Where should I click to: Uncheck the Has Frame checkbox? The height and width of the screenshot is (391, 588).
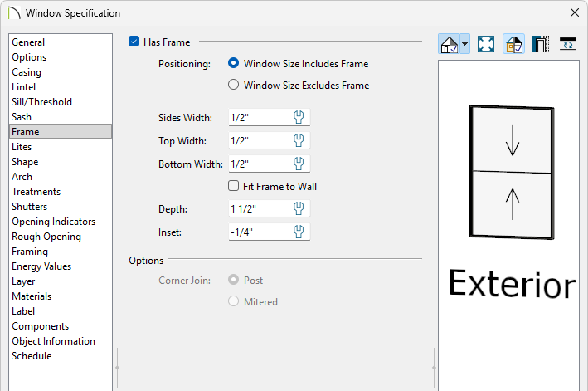tap(134, 42)
